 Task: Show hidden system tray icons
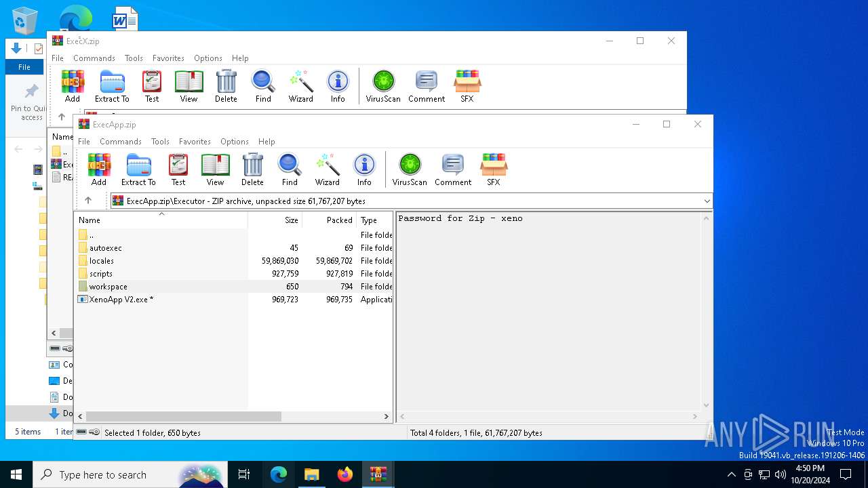[x=731, y=474]
